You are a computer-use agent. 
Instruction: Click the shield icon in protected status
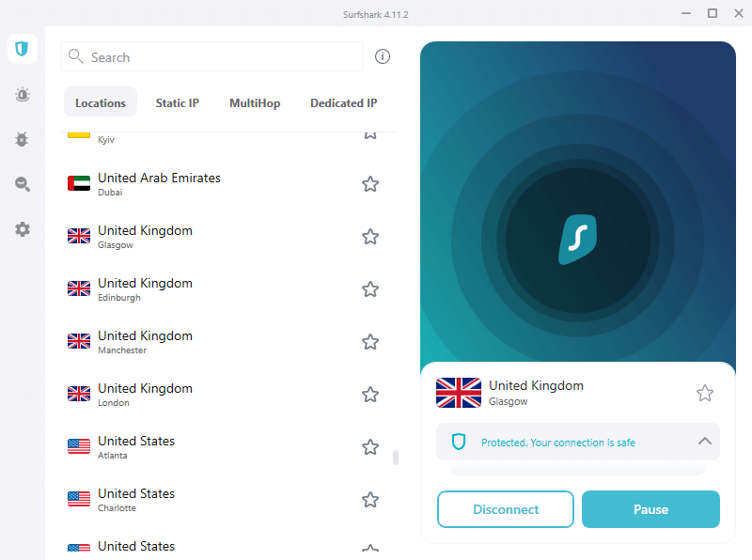click(459, 442)
